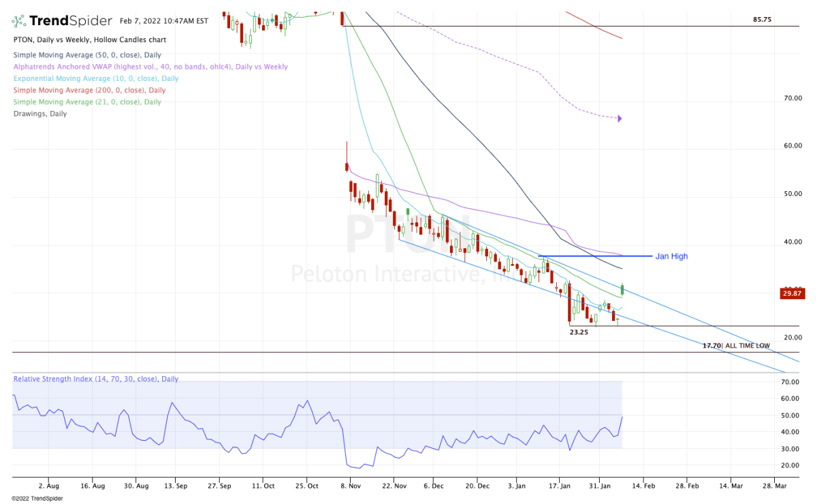Select the Relative Strength Index indicator label
Viewport: 817px width, 504px height.
[x=95, y=379]
